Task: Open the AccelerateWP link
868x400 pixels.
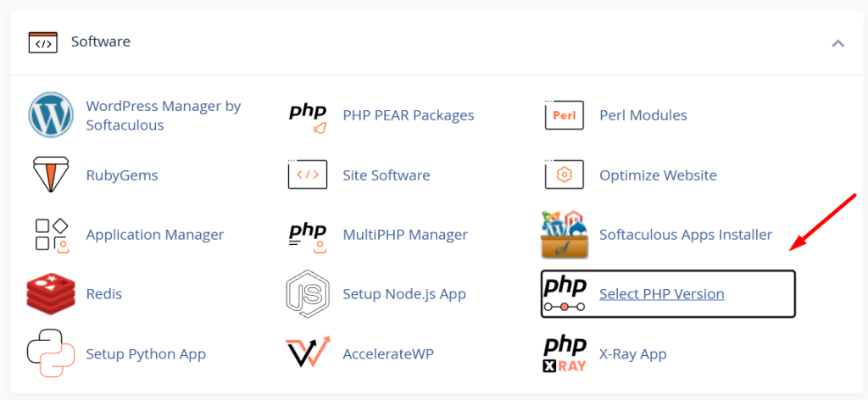Action: point(388,353)
